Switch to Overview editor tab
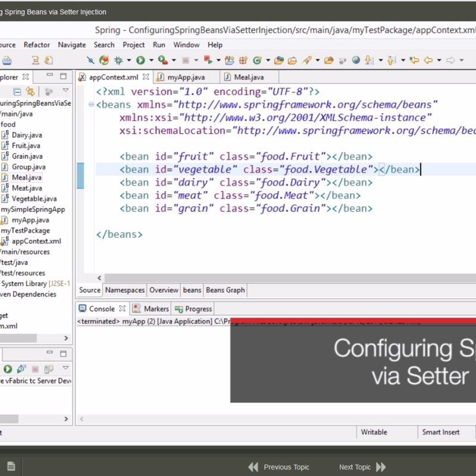Viewport: 476px width, 476px height. click(164, 290)
